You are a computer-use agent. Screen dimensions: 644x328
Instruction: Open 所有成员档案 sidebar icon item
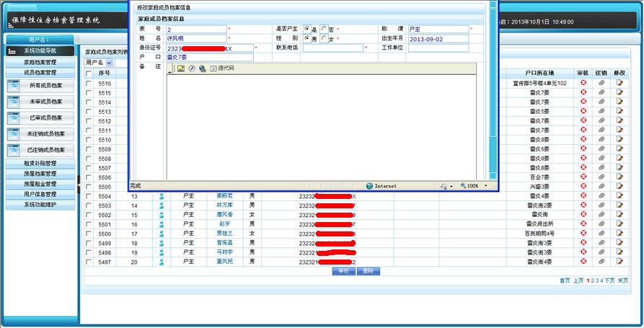coord(40,86)
